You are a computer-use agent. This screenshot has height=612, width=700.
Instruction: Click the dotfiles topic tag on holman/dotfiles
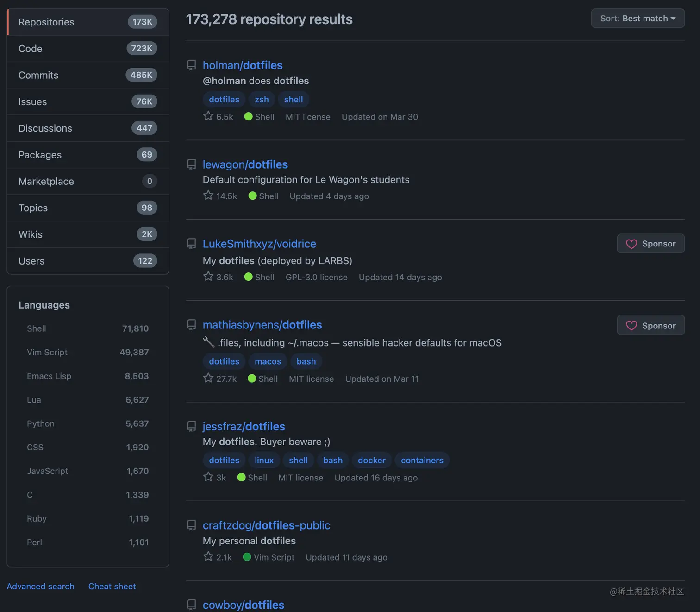coord(224,100)
